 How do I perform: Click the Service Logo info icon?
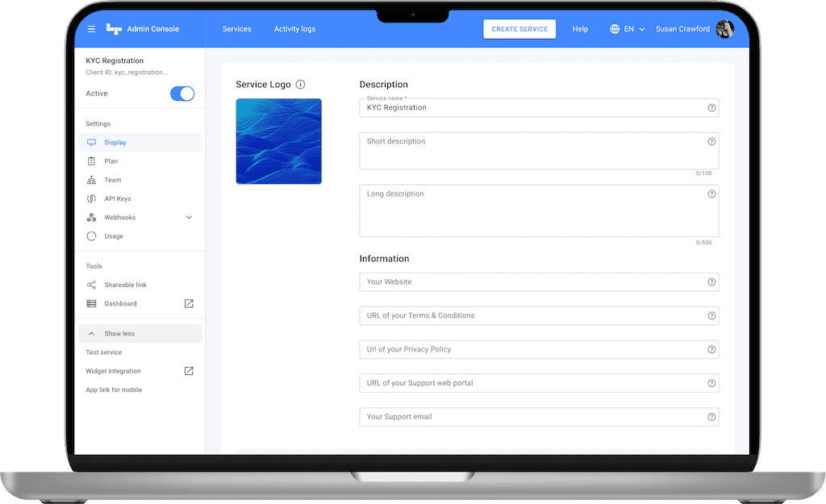coord(300,84)
